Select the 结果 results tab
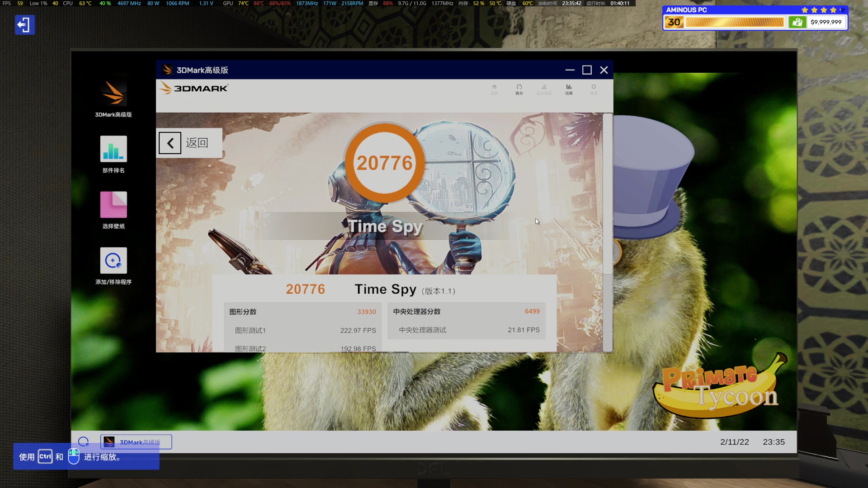Viewport: 868px width, 488px height. point(569,89)
